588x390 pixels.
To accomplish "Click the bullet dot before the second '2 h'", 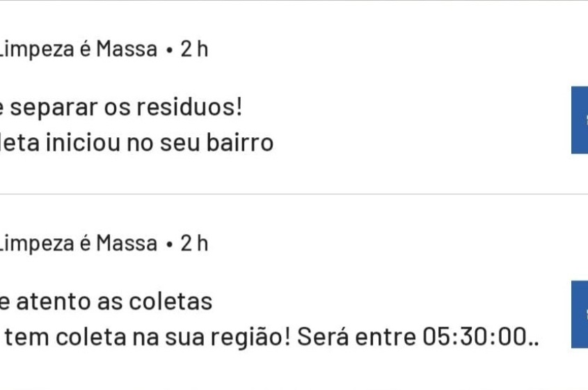I will [x=169, y=244].
